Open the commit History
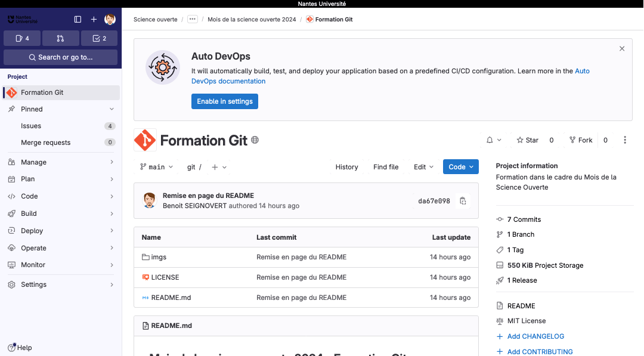 coord(346,167)
